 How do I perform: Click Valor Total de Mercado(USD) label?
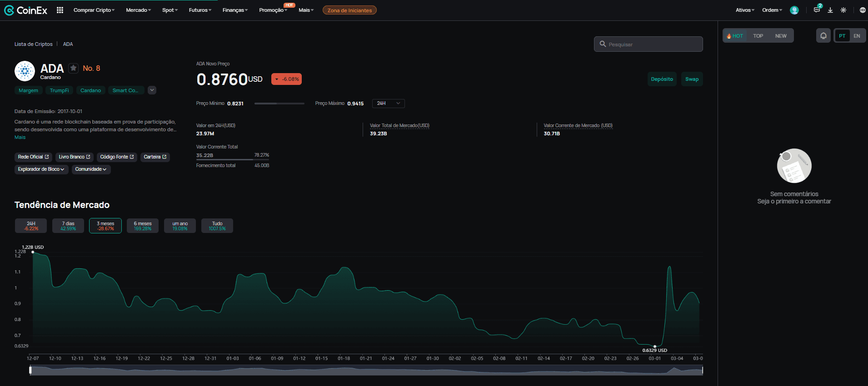[x=399, y=125]
